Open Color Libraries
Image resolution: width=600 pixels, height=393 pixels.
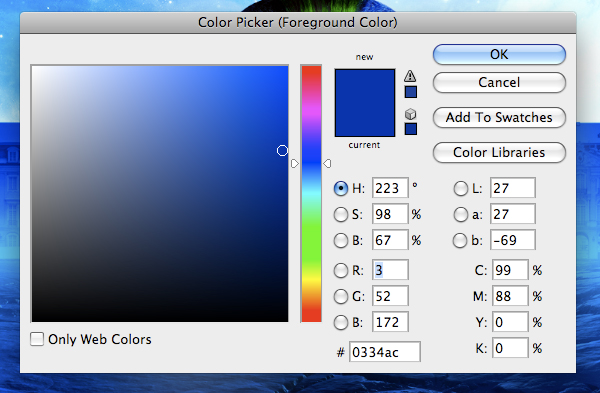499,152
